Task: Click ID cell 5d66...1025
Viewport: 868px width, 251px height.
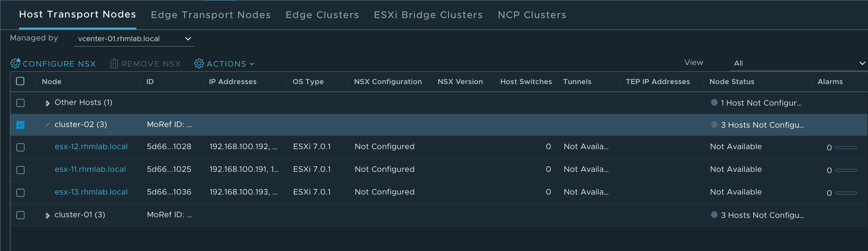Action: [x=169, y=169]
